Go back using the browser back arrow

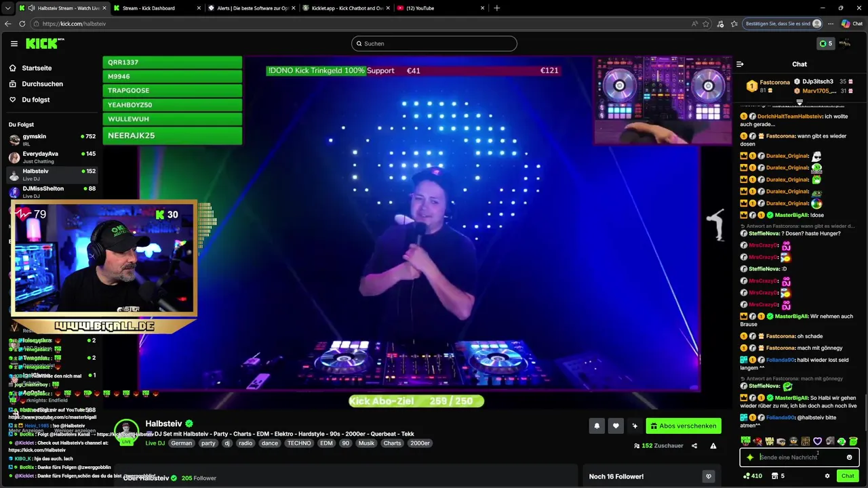click(8, 24)
